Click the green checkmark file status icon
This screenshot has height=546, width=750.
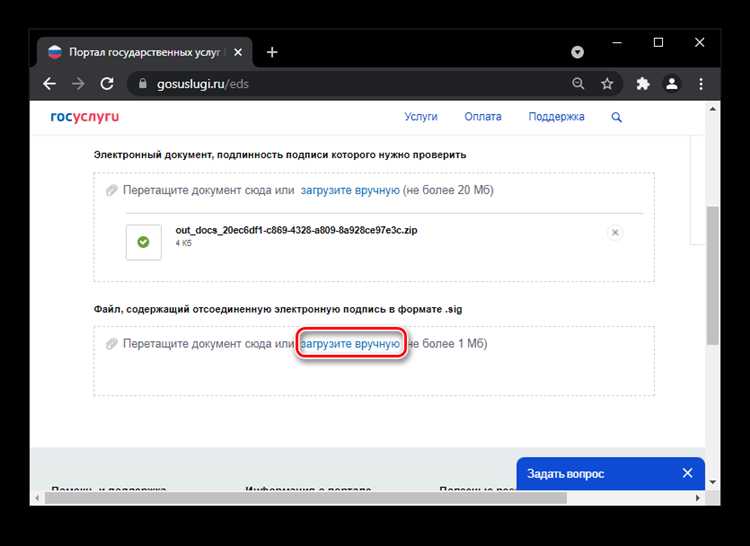tap(143, 242)
